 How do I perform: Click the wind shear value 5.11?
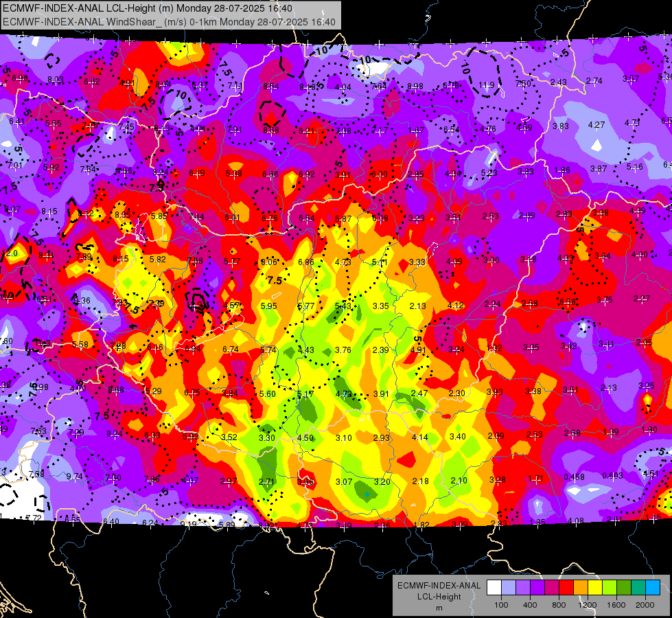point(380,262)
